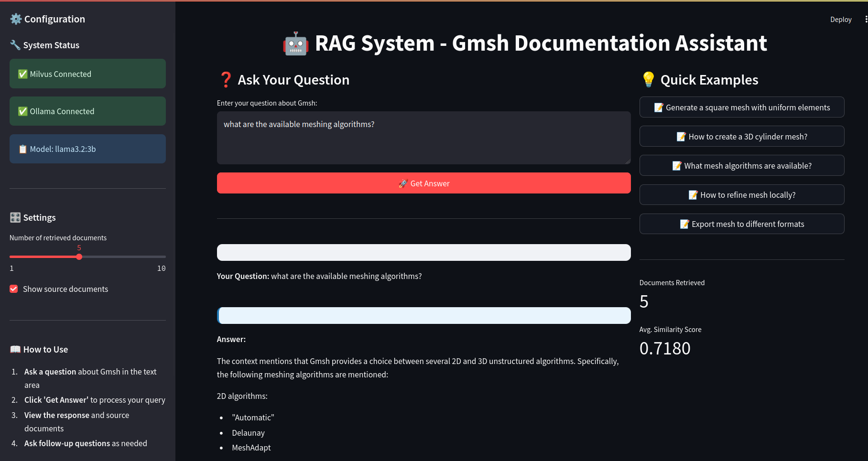The image size is (868, 461).
Task: Toggle the Show source documents checkbox
Action: [14, 289]
